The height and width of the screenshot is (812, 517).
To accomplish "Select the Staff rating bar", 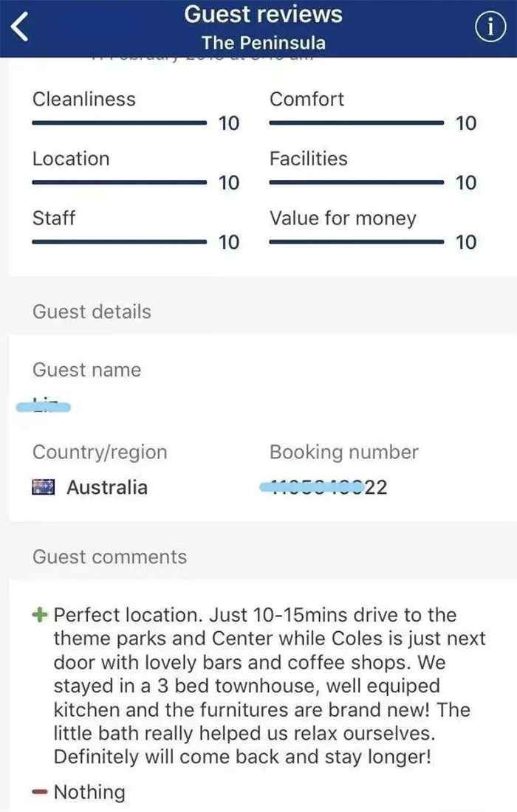I will pyautogui.click(x=119, y=242).
